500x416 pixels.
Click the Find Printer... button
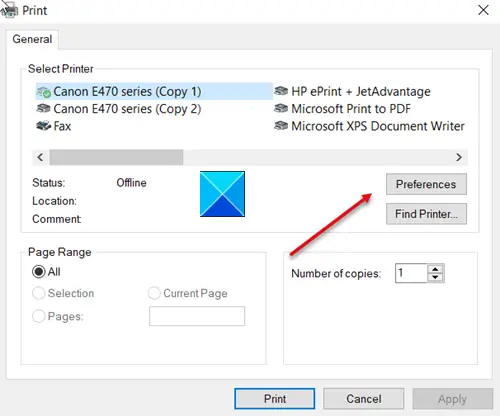(426, 214)
